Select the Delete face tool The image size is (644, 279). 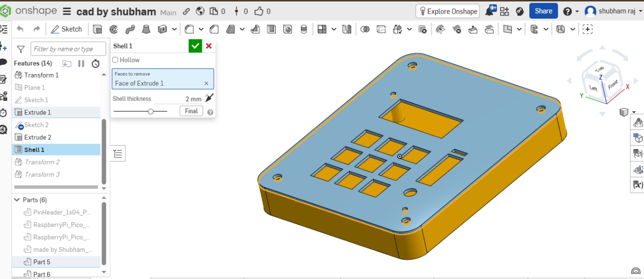[x=456, y=29]
